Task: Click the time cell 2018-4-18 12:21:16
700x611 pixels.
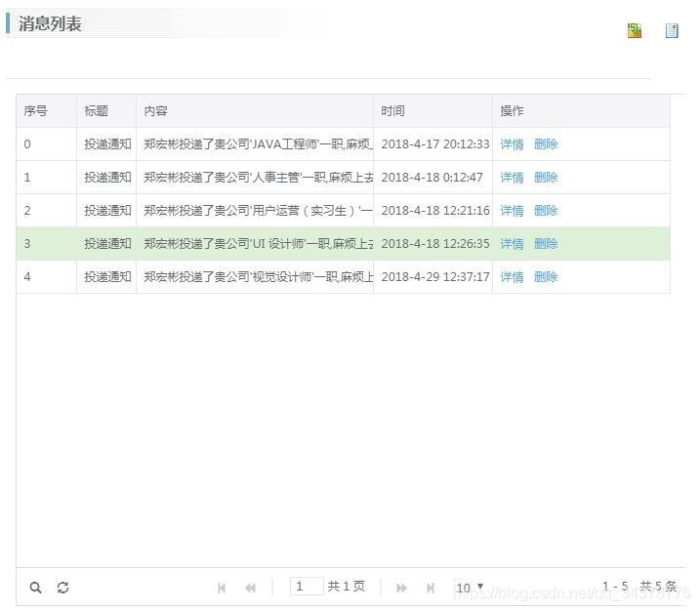Action: (435, 210)
